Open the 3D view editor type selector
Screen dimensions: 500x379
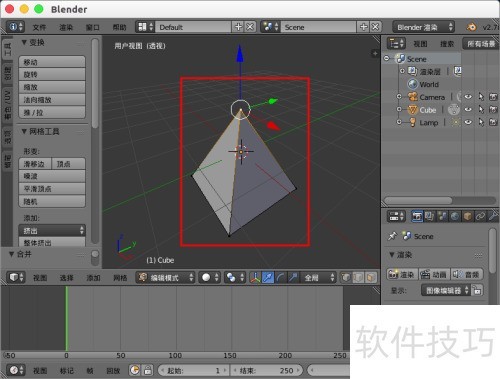tap(16, 277)
